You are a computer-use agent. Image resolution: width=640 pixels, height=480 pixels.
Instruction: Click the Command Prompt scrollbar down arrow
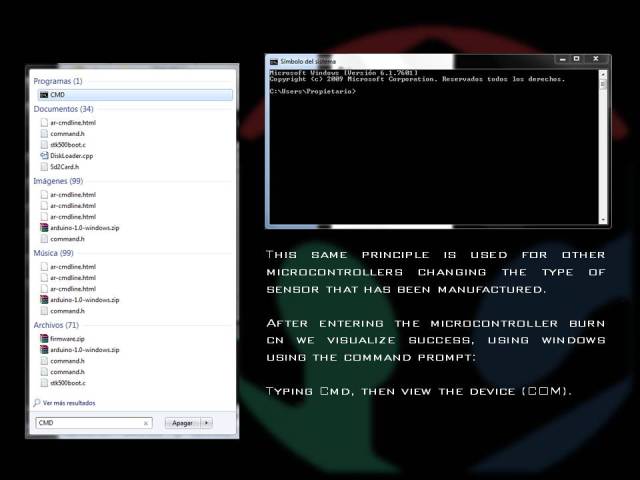pos(603,220)
